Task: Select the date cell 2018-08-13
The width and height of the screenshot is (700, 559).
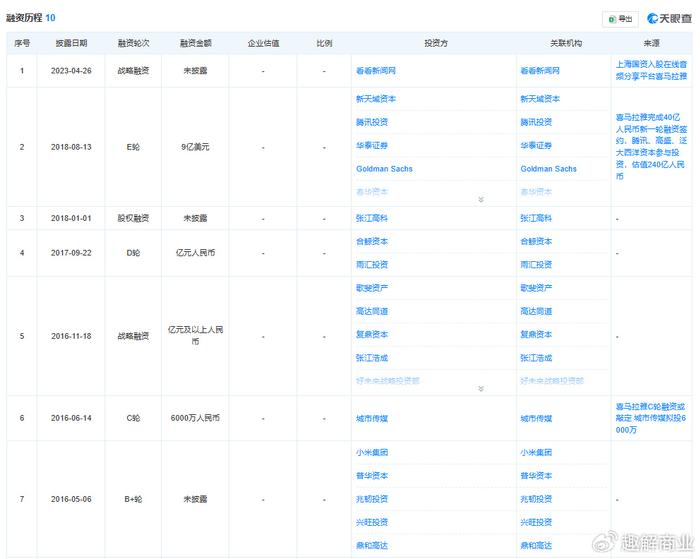Action: pos(71,147)
